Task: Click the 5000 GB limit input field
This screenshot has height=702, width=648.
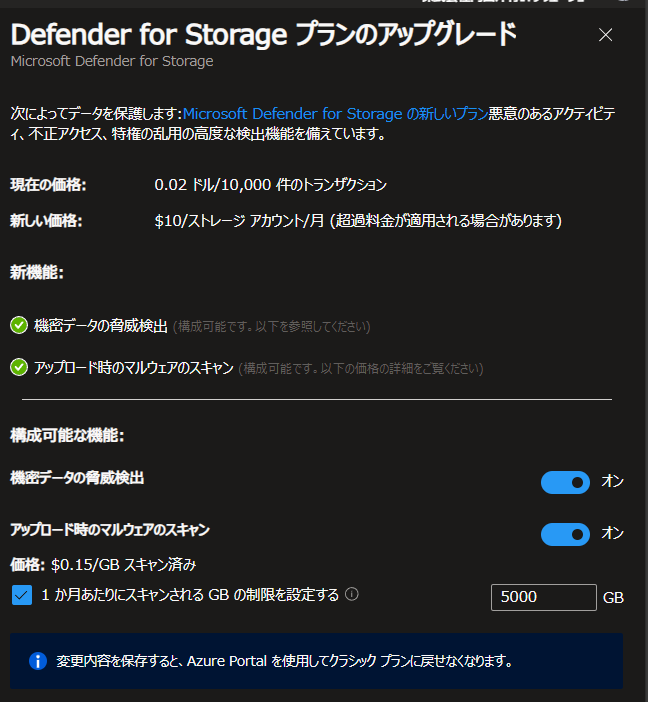Action: coord(544,597)
